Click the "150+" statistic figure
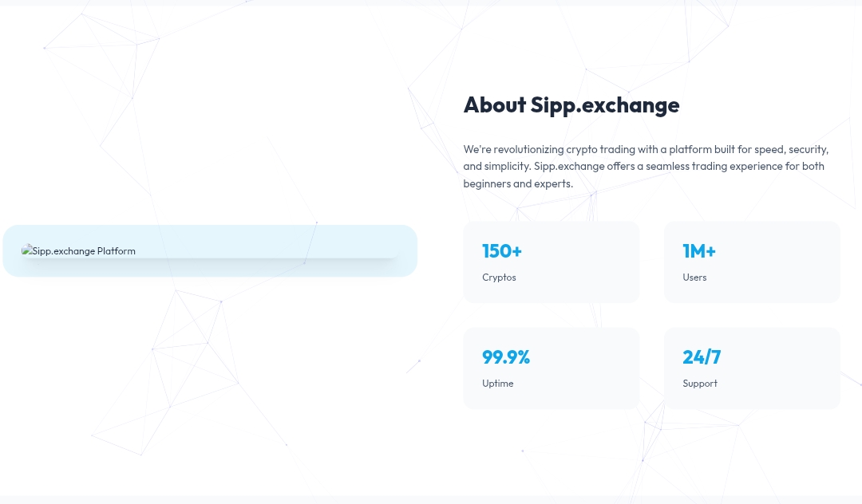The image size is (862, 504). pyautogui.click(x=502, y=251)
